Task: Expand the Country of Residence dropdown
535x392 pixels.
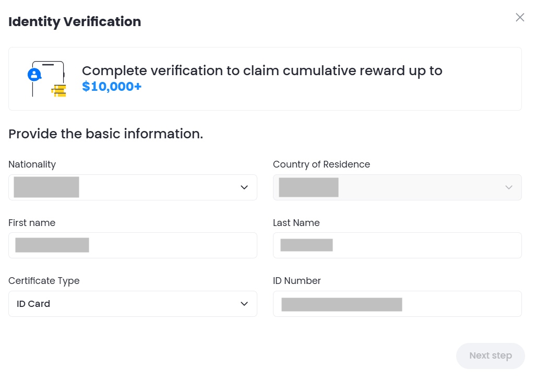Action: [397, 187]
